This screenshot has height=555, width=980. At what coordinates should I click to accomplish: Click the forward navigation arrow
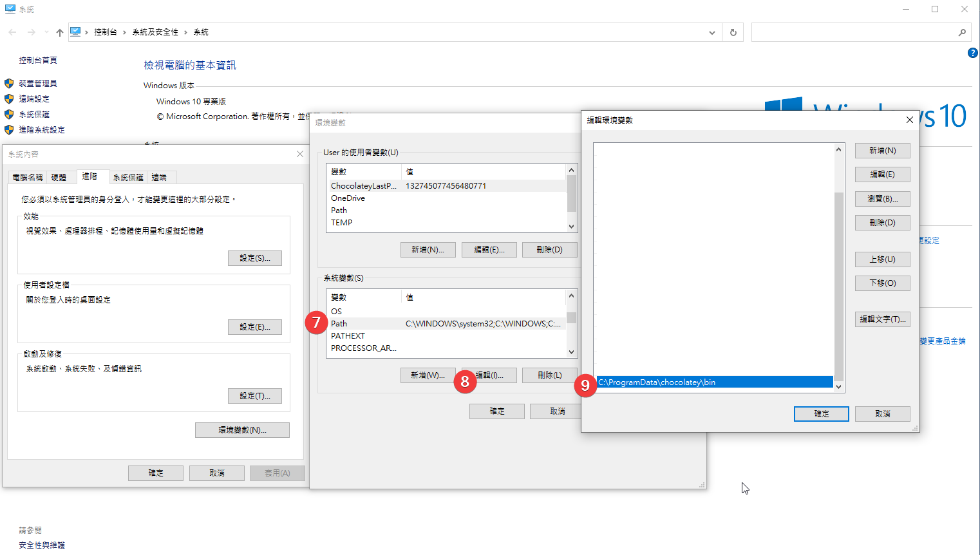(31, 32)
